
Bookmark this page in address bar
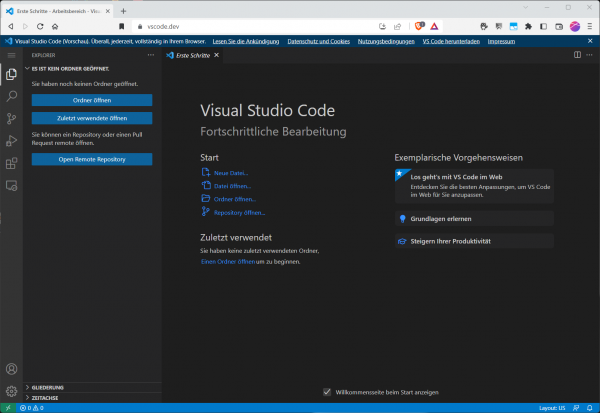click(x=121, y=26)
